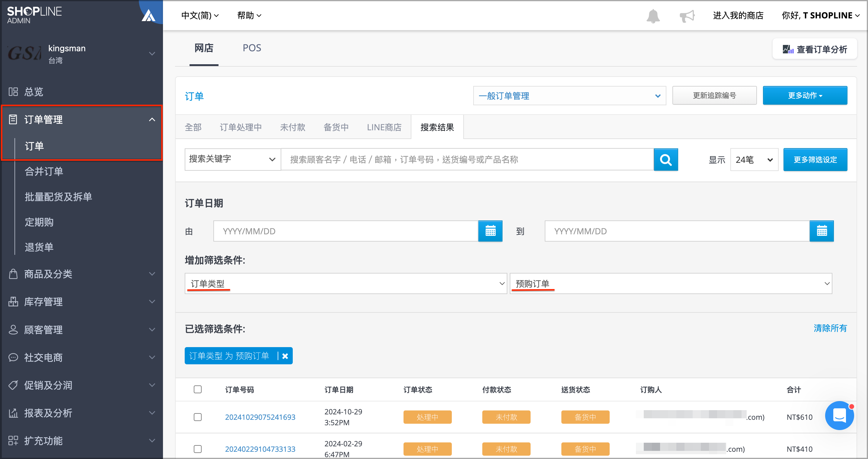Open 批量配货及拆单 in sidebar
This screenshot has width=868, height=459.
(x=58, y=197)
